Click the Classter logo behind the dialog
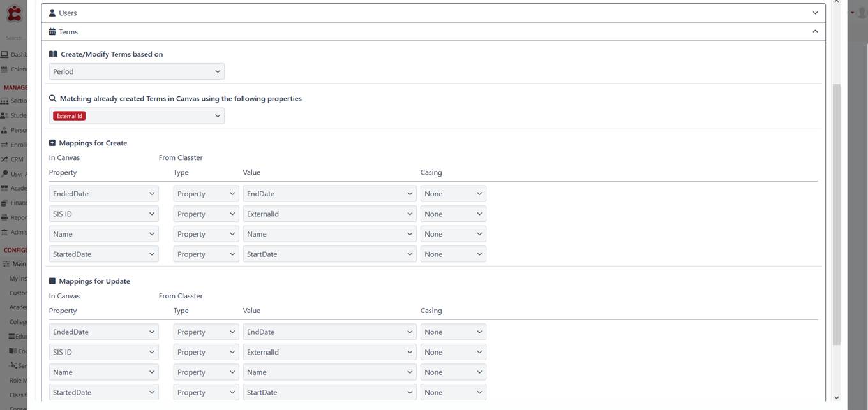Image resolution: width=868 pixels, height=410 pixels. (x=13, y=13)
